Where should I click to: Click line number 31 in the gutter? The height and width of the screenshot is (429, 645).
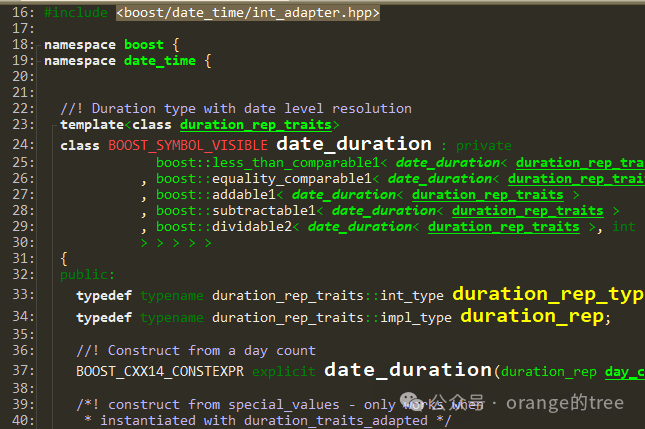click(23, 259)
